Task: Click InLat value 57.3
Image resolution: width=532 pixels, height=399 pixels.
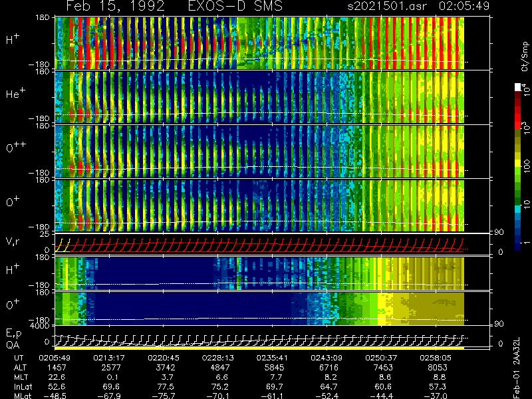Action: [x=438, y=386]
